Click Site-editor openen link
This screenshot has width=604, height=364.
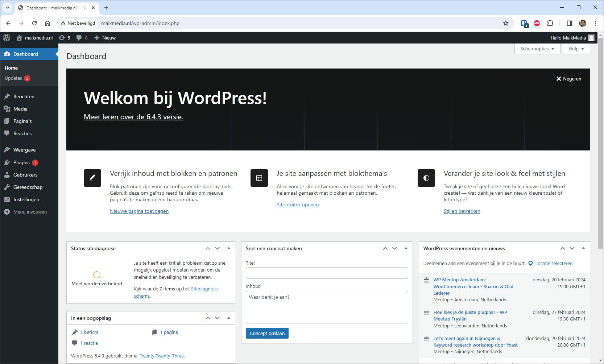click(298, 204)
